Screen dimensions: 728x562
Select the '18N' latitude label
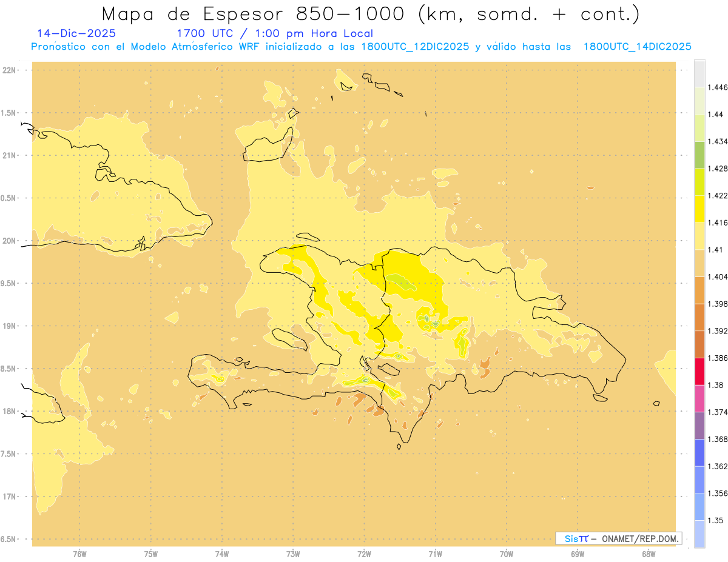pos(10,411)
